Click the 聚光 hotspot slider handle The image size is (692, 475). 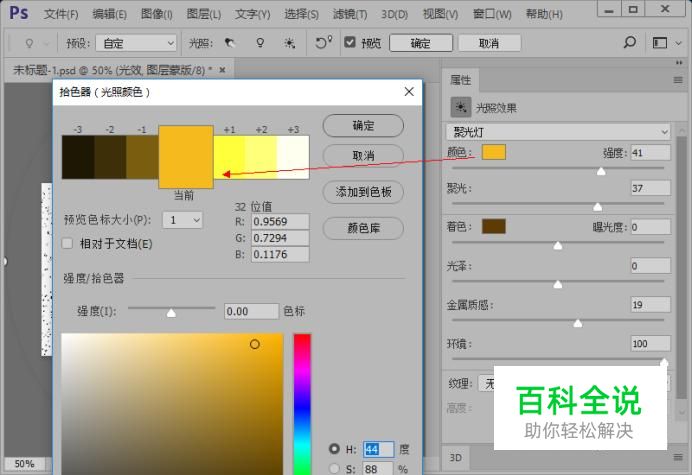598,207
